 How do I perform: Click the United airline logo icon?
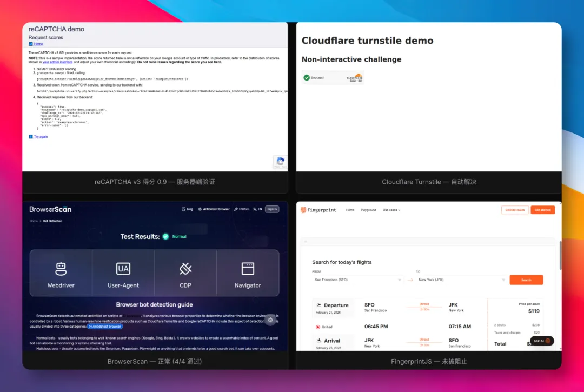[318, 327]
